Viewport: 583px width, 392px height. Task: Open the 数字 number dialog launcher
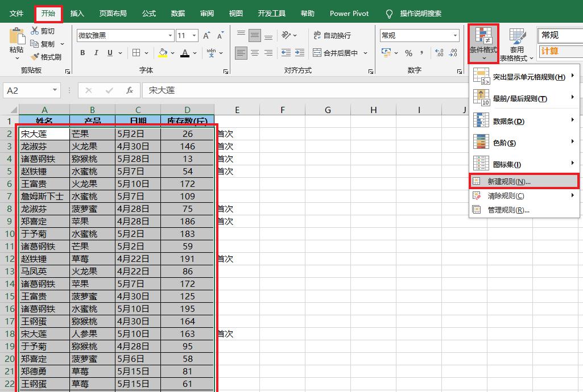click(x=460, y=71)
